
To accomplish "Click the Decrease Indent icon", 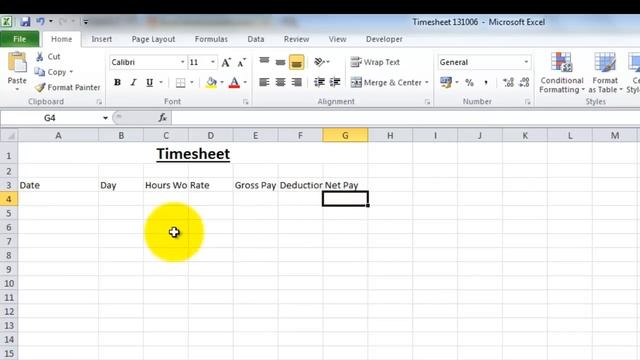I will pyautogui.click(x=319, y=82).
